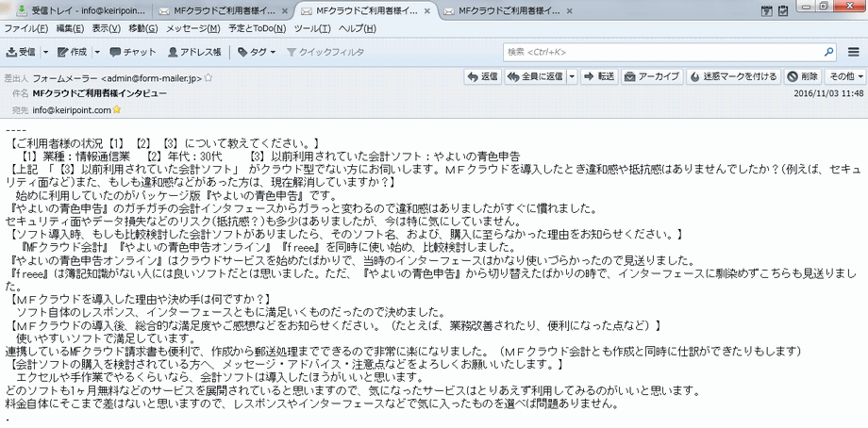Open the calendar tab icon

pyautogui.click(x=767, y=10)
